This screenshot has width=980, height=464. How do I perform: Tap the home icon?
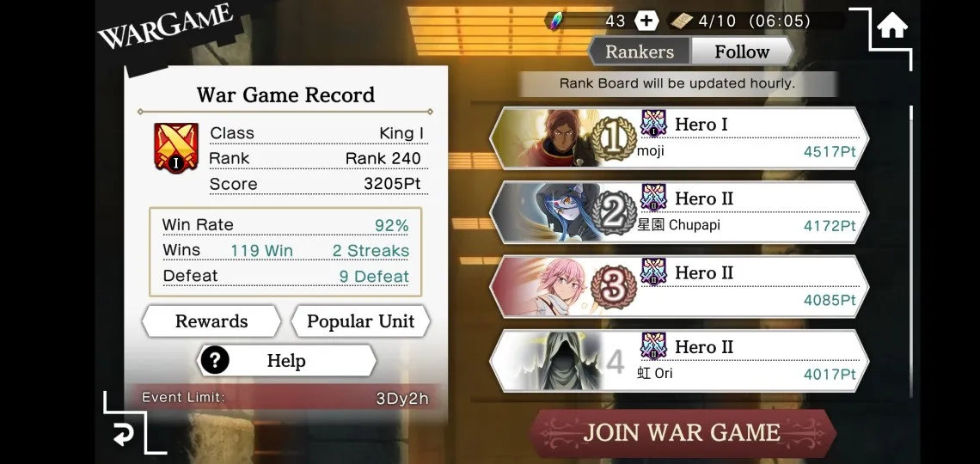click(x=891, y=27)
